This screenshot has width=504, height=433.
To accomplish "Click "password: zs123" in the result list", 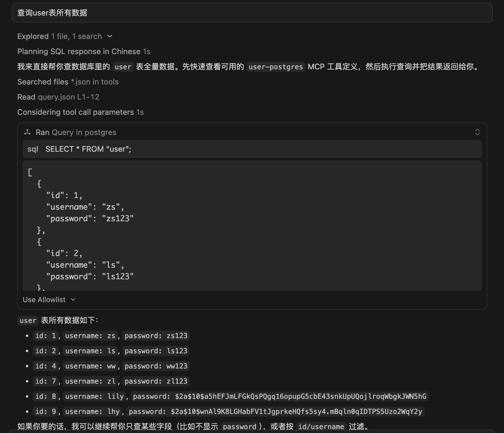I will pyautogui.click(x=156, y=336).
